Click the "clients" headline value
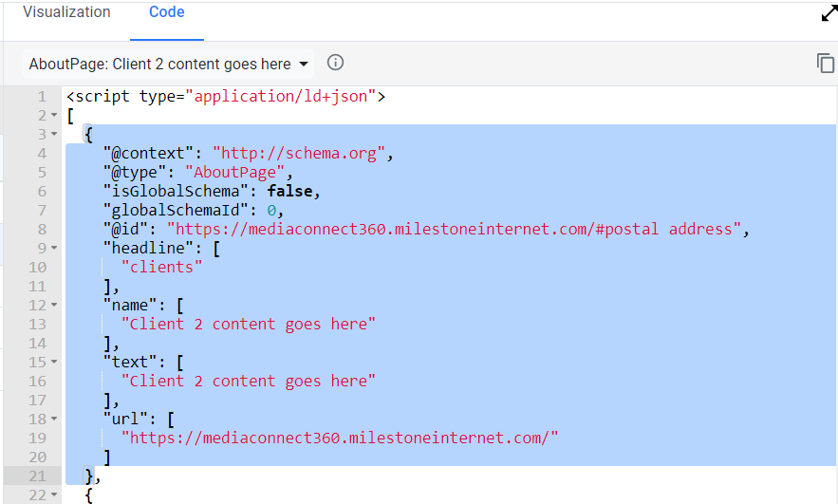838x504 pixels. 162,268
